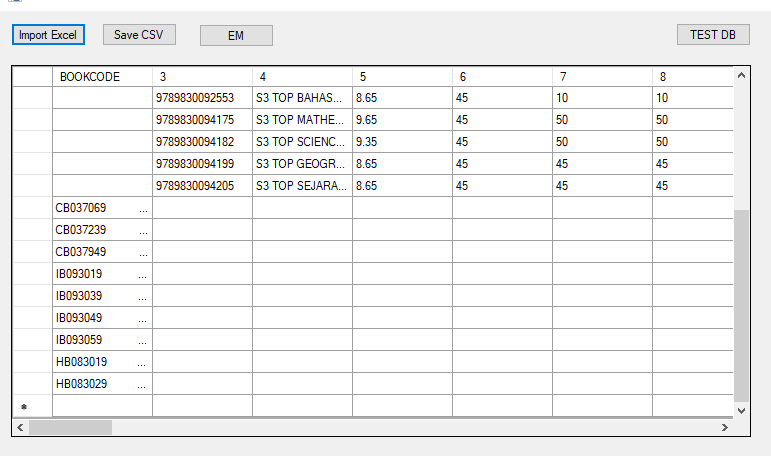Select column 8 cell in SEJARA row

[693, 186]
